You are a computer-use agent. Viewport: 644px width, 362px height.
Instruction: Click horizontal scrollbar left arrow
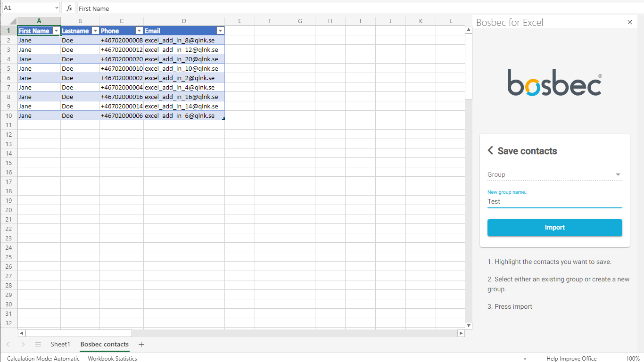(x=22, y=333)
